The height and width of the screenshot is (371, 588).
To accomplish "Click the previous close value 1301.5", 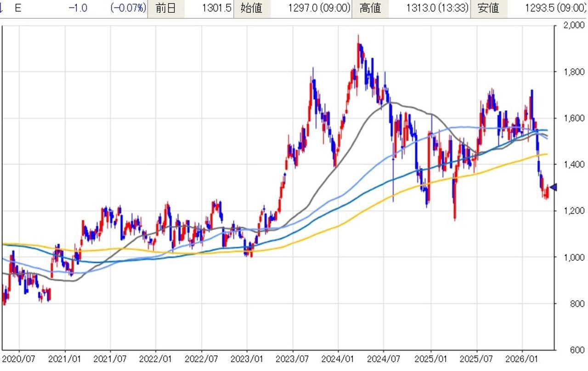I will click(216, 8).
